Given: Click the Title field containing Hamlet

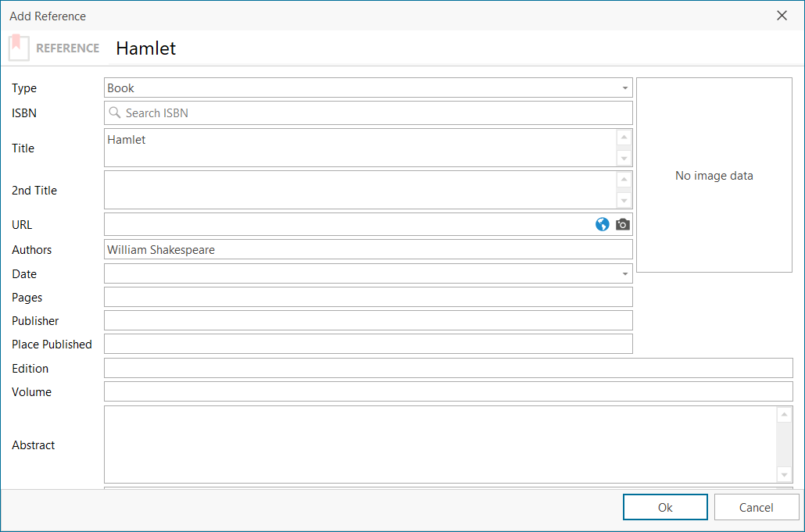Looking at the screenshot, I should pyautogui.click(x=360, y=148).
